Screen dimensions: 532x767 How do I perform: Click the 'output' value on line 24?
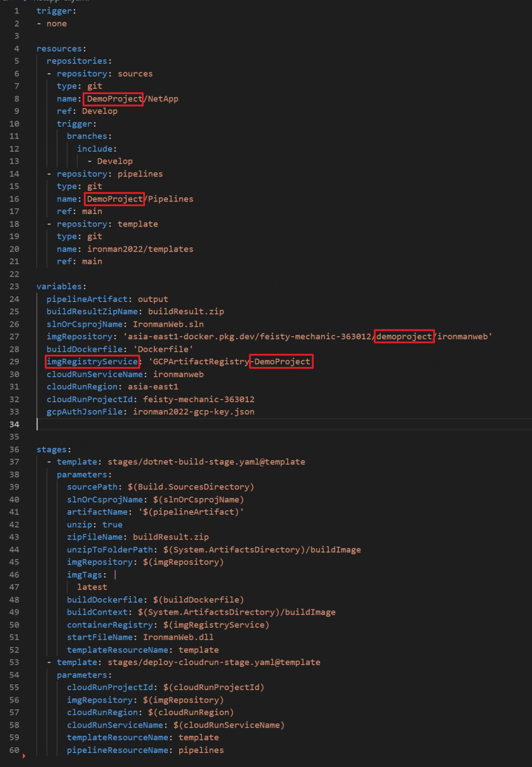[x=153, y=299]
